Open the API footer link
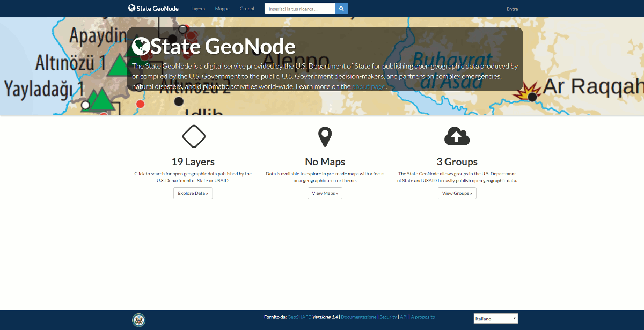 [404, 317]
